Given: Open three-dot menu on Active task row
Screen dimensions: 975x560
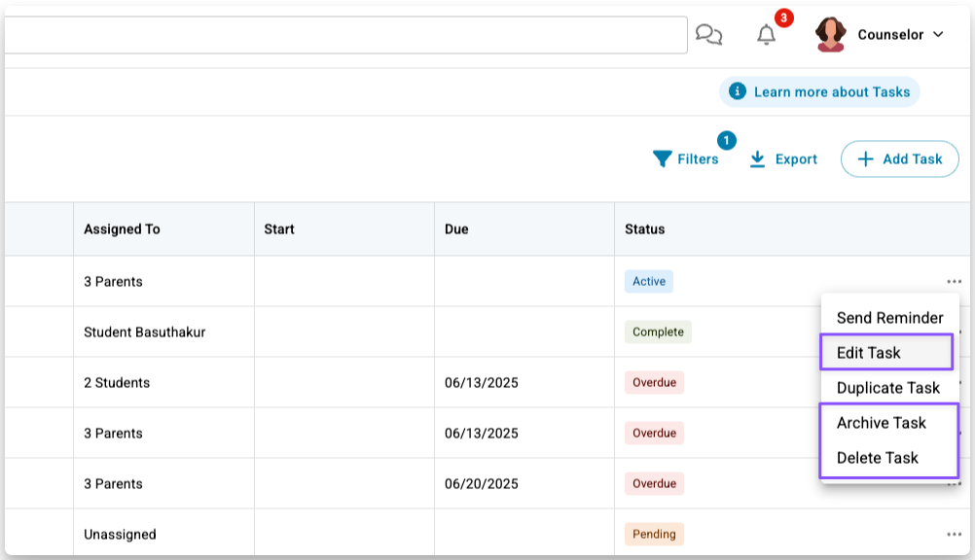Looking at the screenshot, I should click(x=954, y=282).
